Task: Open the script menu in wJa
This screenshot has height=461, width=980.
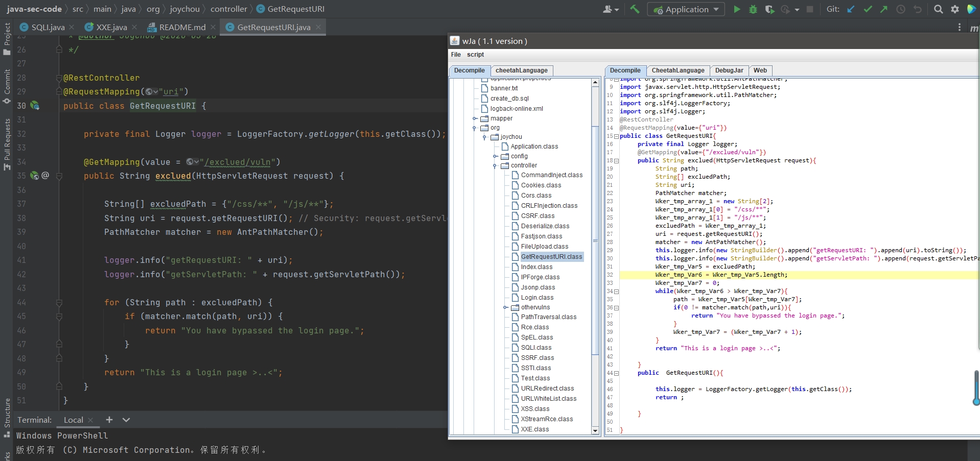Action: (475, 55)
